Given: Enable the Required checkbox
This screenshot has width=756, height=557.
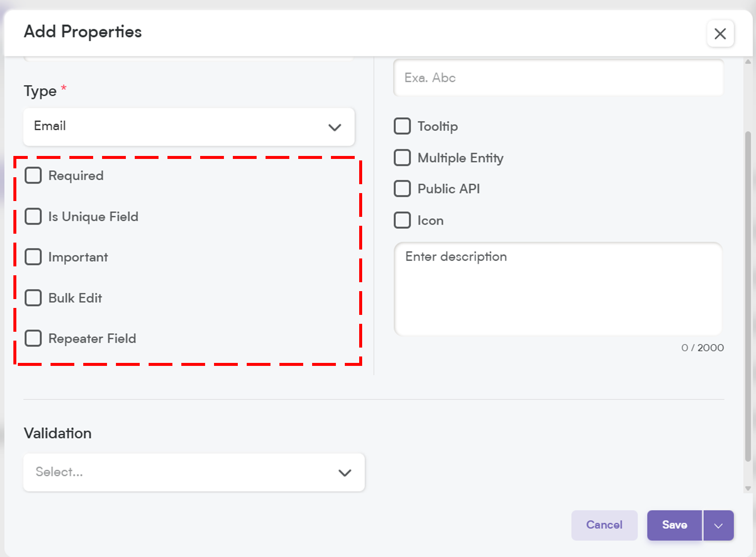Looking at the screenshot, I should point(33,175).
